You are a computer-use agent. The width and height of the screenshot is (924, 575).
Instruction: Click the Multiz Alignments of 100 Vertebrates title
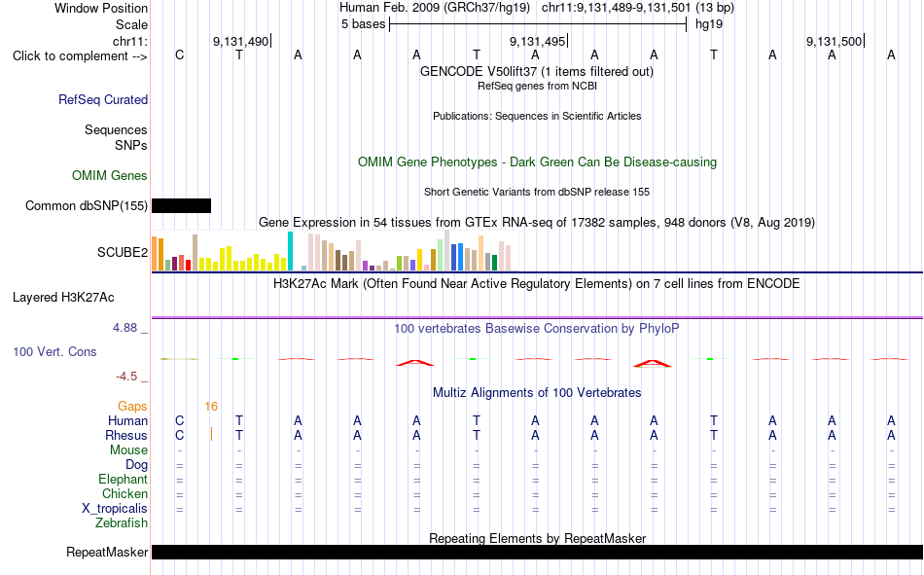click(537, 393)
